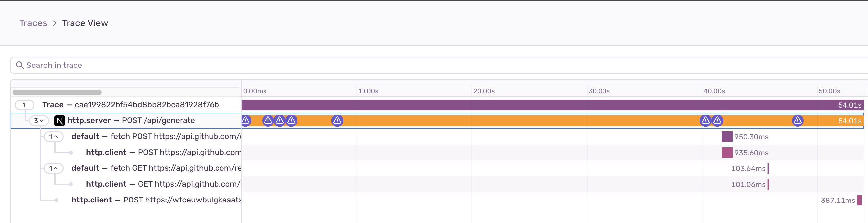Click the Next.js icon beside http.server
868x223 pixels.
click(x=59, y=120)
